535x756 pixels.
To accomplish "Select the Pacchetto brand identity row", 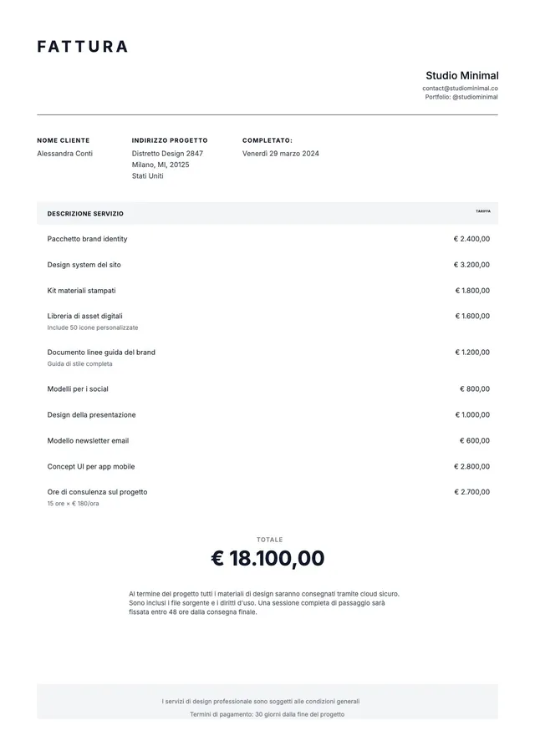I will [267, 239].
